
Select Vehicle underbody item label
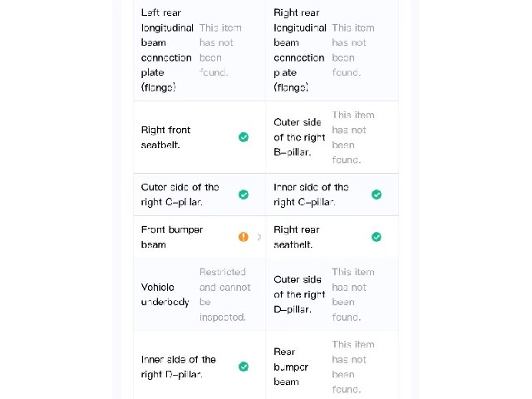(x=165, y=294)
